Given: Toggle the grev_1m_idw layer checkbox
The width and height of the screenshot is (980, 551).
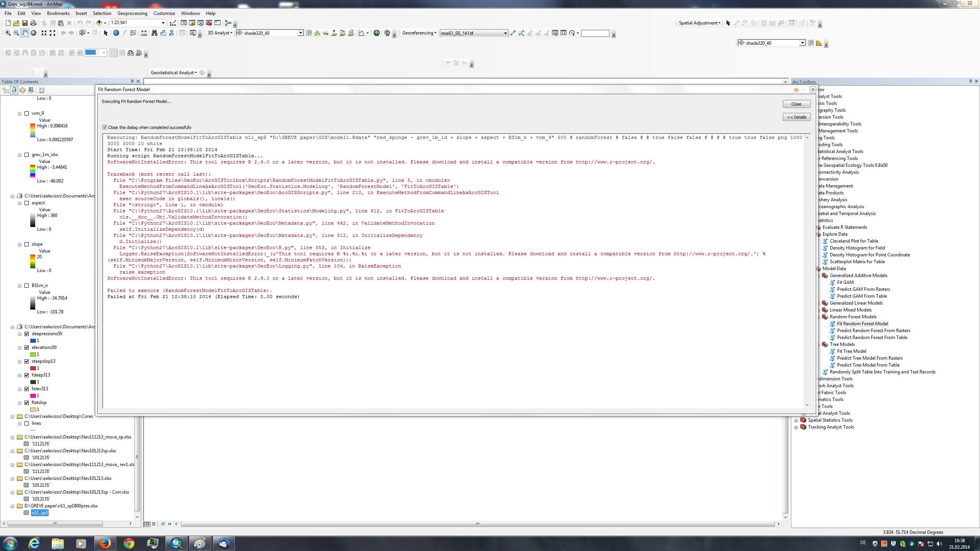Looking at the screenshot, I should [x=26, y=155].
